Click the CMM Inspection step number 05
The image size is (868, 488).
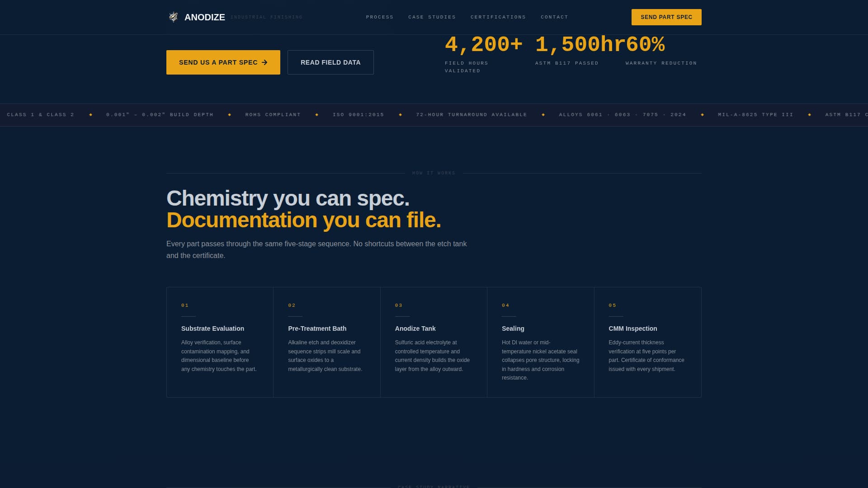click(x=613, y=305)
